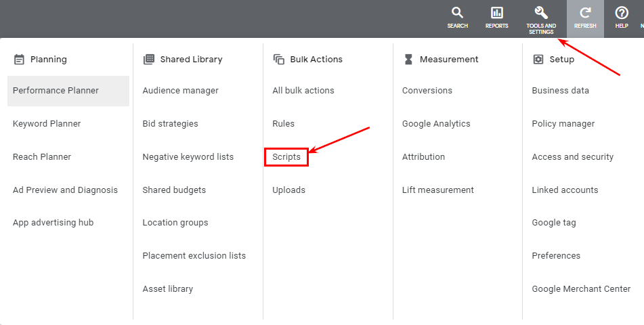Select All bulk actions
The image size is (644, 325).
303,91
